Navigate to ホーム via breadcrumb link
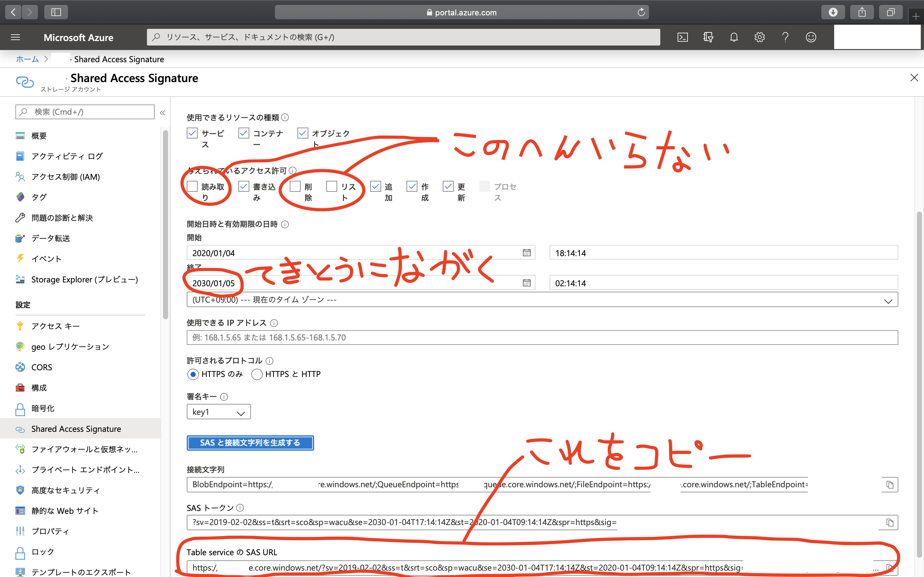This screenshot has width=924, height=577. tap(27, 59)
